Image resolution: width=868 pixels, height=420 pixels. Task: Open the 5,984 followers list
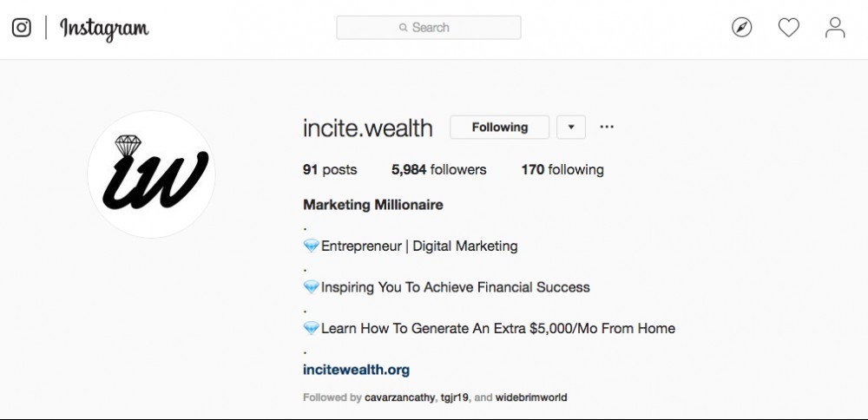click(x=438, y=170)
